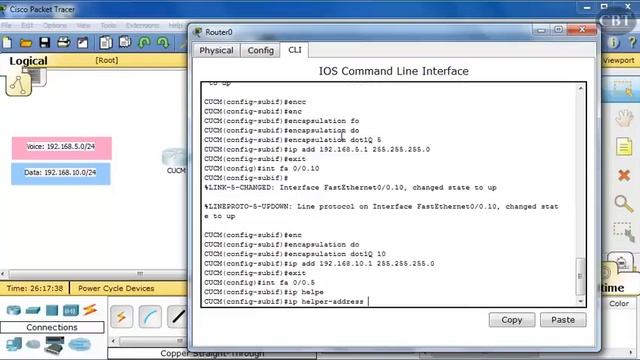The image size is (640, 360).
Task: Open a file with the folder icon
Action: 26,43
